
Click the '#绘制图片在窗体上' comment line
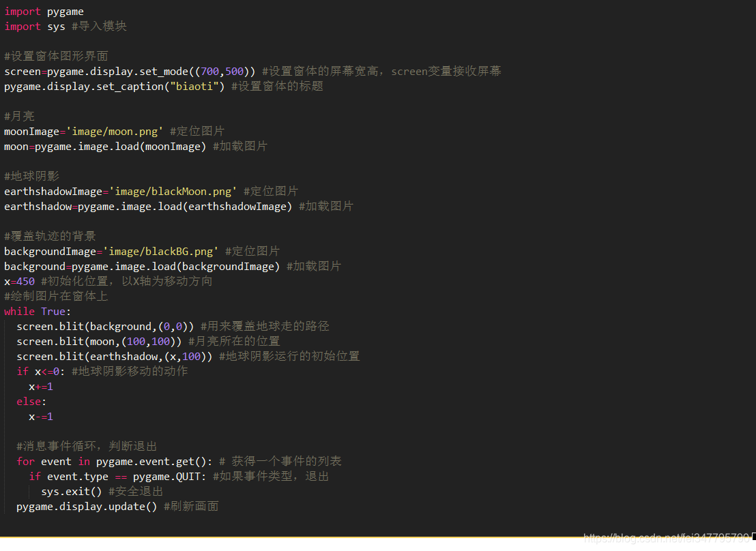click(x=56, y=297)
